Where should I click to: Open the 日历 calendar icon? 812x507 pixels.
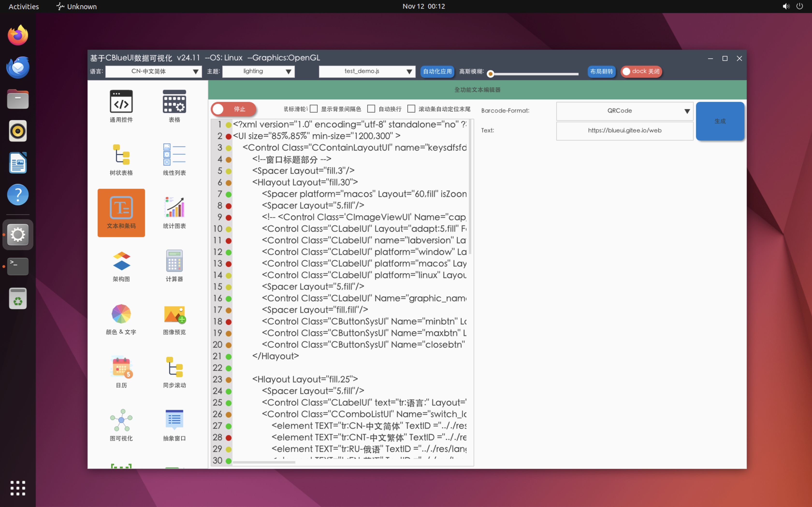[x=121, y=367]
